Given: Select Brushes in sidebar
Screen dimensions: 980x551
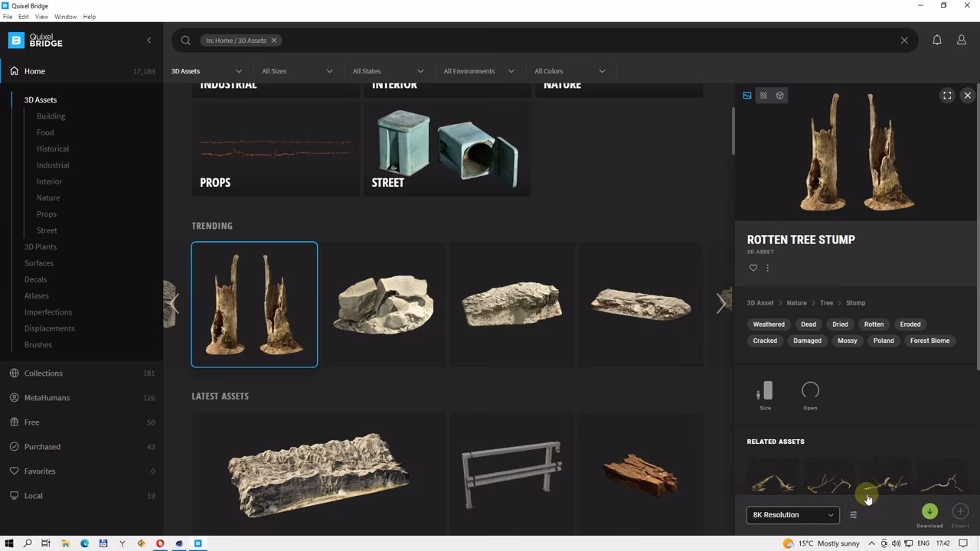Looking at the screenshot, I should (x=38, y=345).
